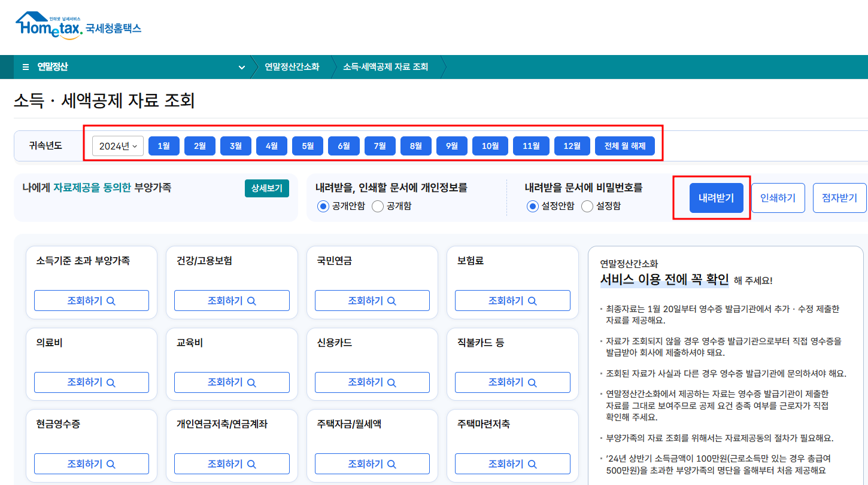Click 전체 월 해제 button
This screenshot has height=485, width=868.
point(625,146)
